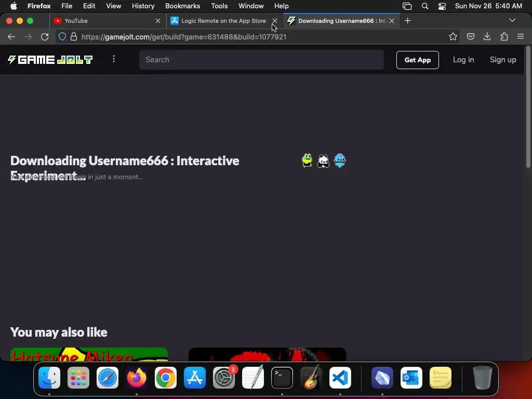
Task: Select the Downloading Username666 tab
Action: [x=341, y=21]
